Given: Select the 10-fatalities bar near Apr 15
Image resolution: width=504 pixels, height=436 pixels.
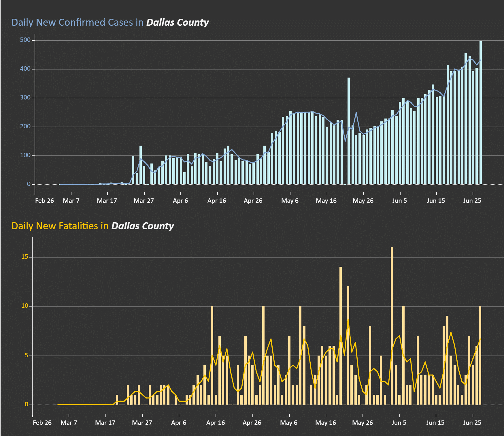Looking at the screenshot, I should [x=212, y=355].
